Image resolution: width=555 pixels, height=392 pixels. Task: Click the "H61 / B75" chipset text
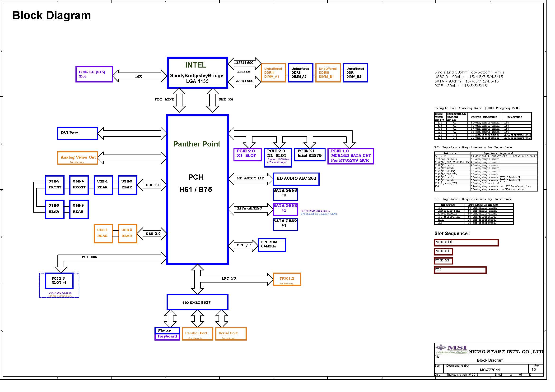pos(196,190)
